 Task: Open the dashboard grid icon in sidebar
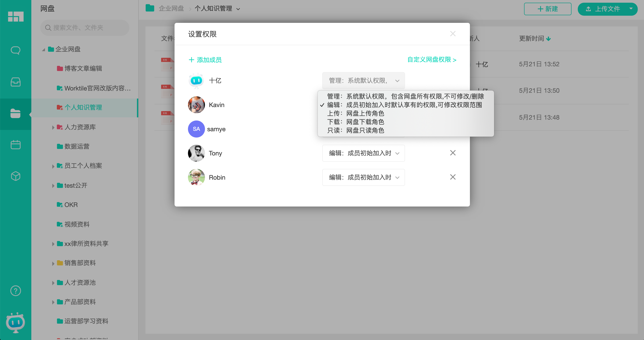[x=15, y=17]
